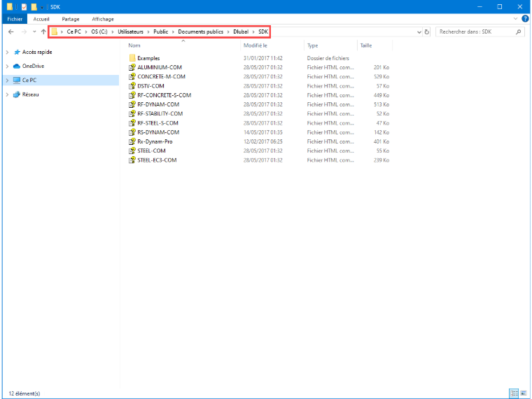Click the SDK segment in the address path

(x=263, y=31)
